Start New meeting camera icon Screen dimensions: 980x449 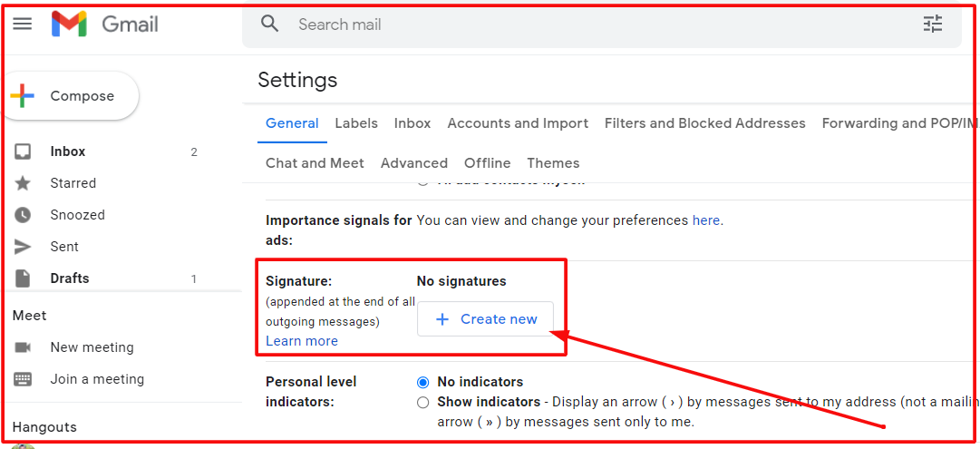(x=23, y=347)
